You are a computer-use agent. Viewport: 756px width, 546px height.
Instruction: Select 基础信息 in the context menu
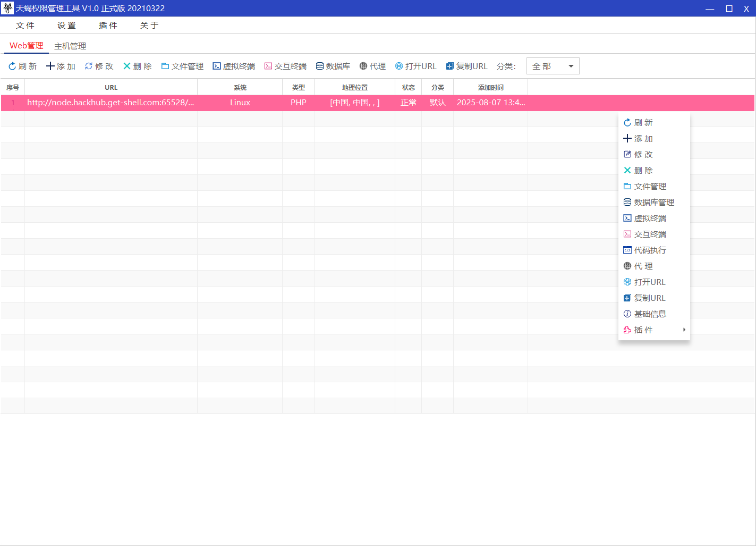pos(650,314)
